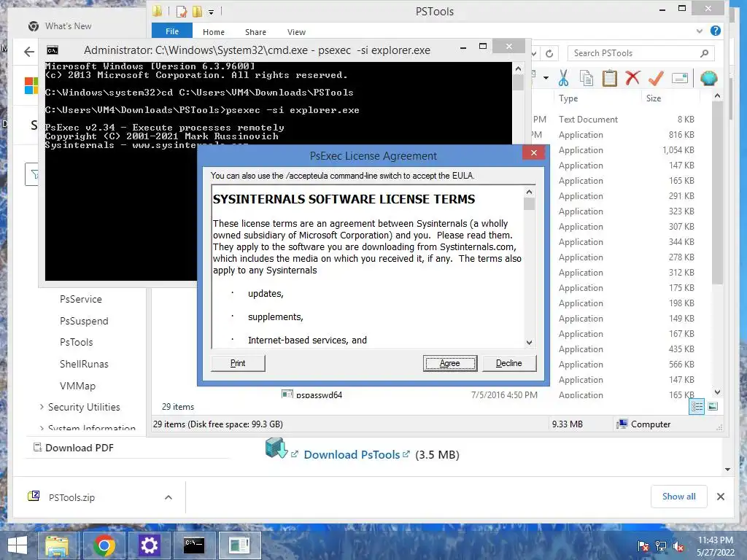Click the quick access toolbar customize dropdown arrow
The width and height of the screenshot is (747, 560).
tap(211, 12)
